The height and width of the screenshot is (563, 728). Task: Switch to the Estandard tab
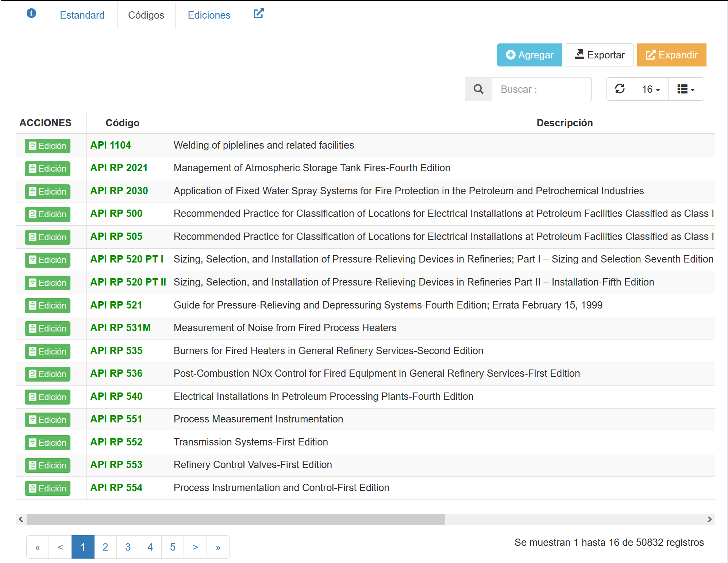(x=82, y=15)
